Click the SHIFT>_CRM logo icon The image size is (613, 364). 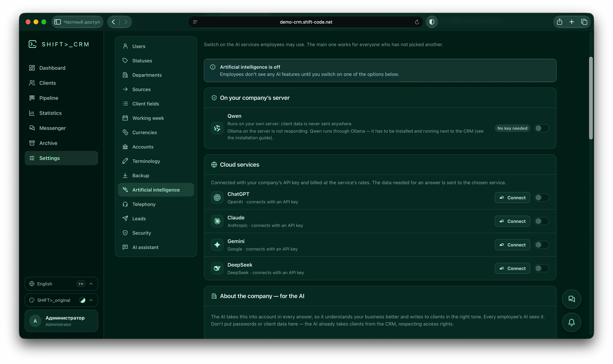(32, 44)
